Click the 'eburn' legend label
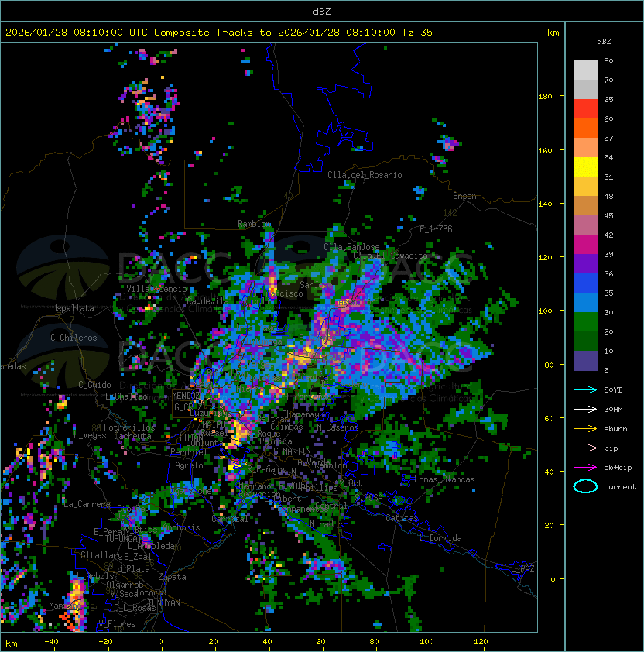This screenshot has height=652, width=644. (615, 429)
